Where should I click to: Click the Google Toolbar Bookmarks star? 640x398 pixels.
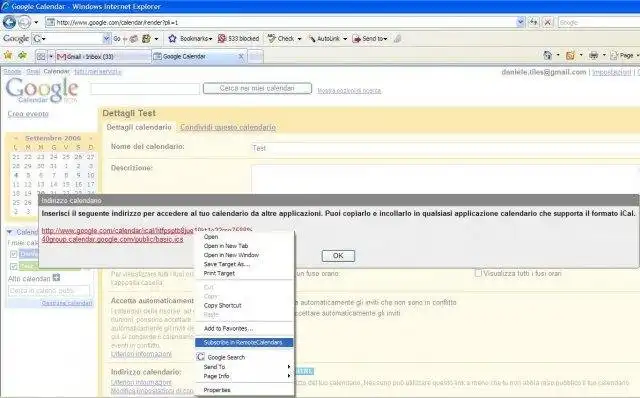[x=172, y=38]
